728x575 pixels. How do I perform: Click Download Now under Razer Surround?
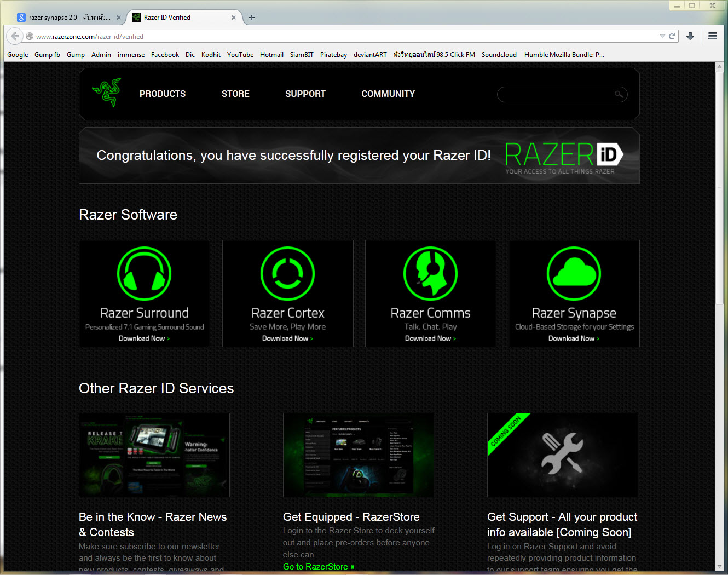pyautogui.click(x=145, y=338)
